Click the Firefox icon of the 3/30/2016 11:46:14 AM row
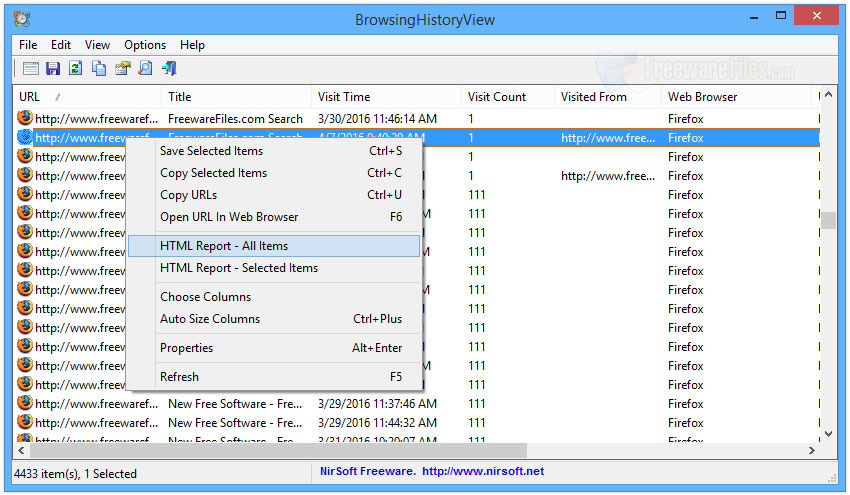 pyautogui.click(x=24, y=118)
